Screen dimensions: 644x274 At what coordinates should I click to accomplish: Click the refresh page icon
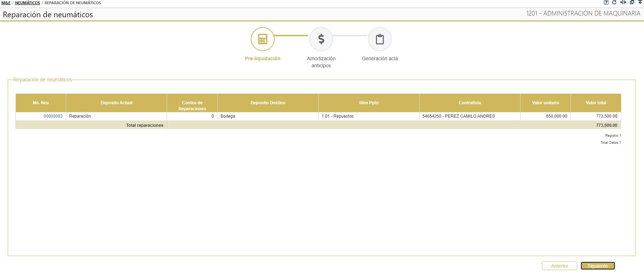[x=614, y=2]
